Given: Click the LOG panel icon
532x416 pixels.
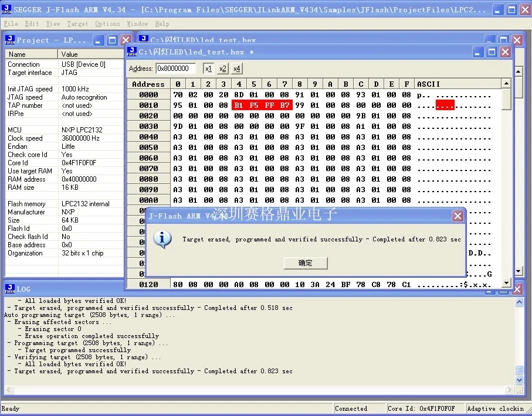Looking at the screenshot, I should (9, 289).
